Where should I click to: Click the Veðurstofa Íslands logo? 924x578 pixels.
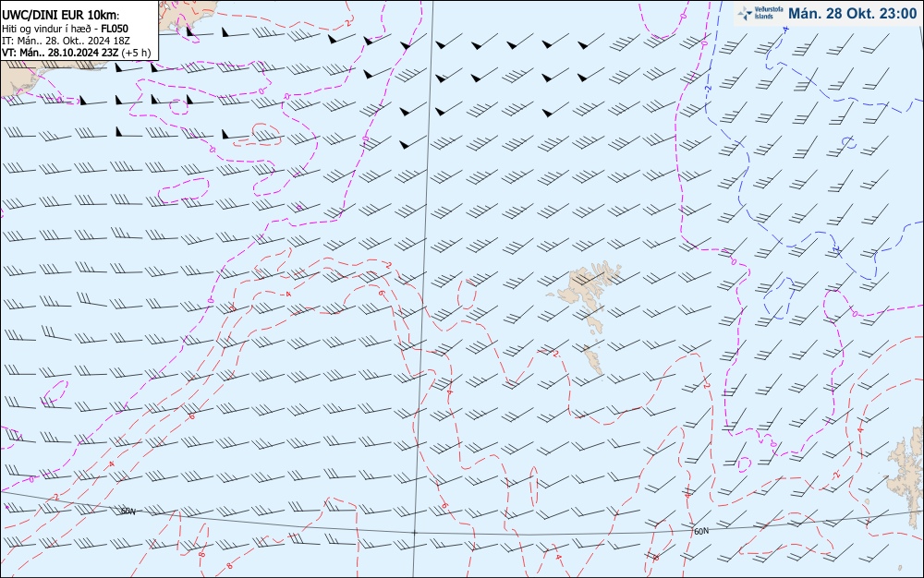pos(760,13)
